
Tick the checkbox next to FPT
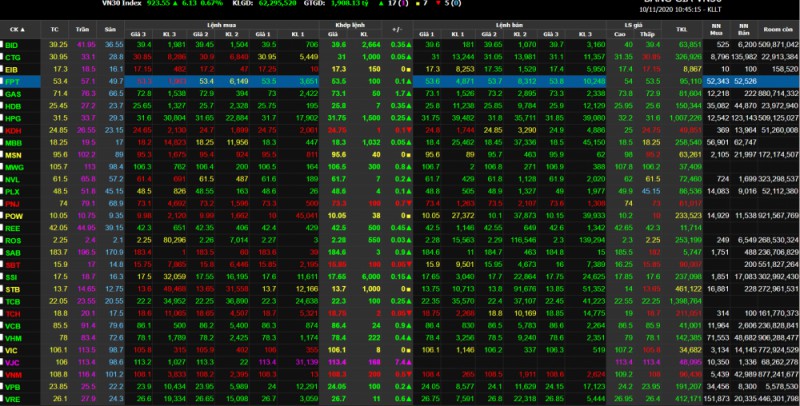[x=3, y=80]
